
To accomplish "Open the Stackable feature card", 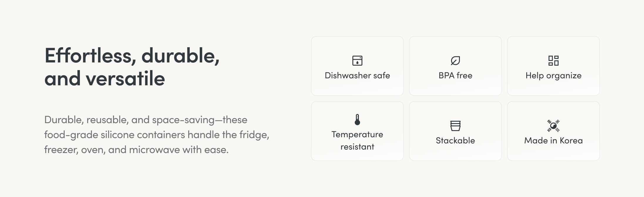I will 455,131.
